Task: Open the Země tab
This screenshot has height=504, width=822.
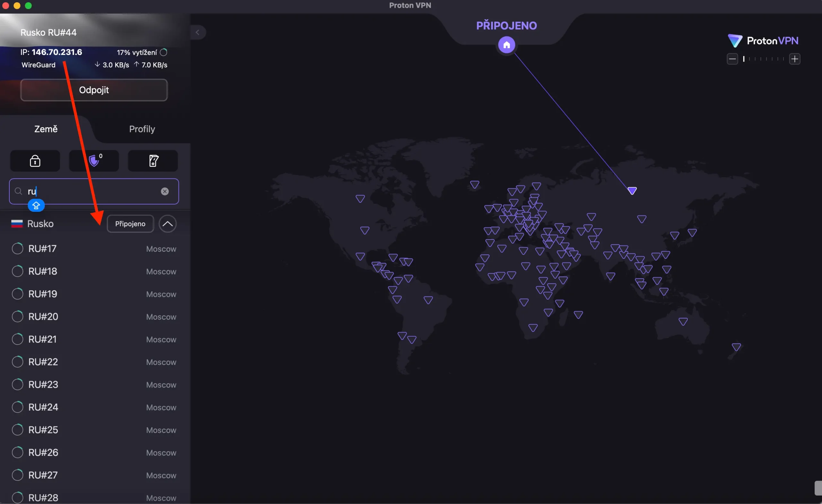Action: pos(46,129)
